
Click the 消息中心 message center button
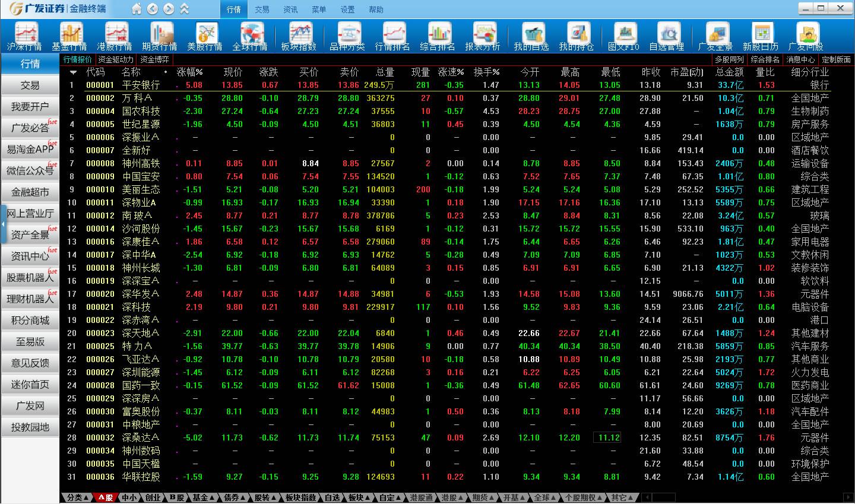tap(800, 59)
